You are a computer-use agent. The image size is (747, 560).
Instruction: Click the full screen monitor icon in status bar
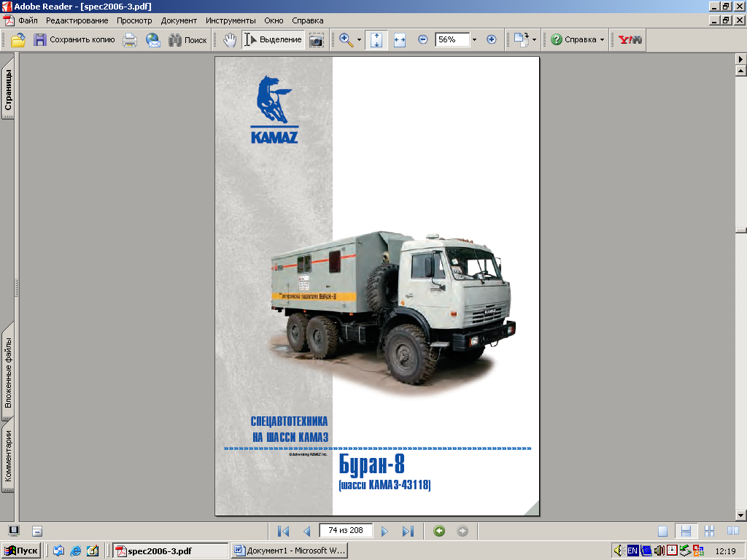coord(14,531)
